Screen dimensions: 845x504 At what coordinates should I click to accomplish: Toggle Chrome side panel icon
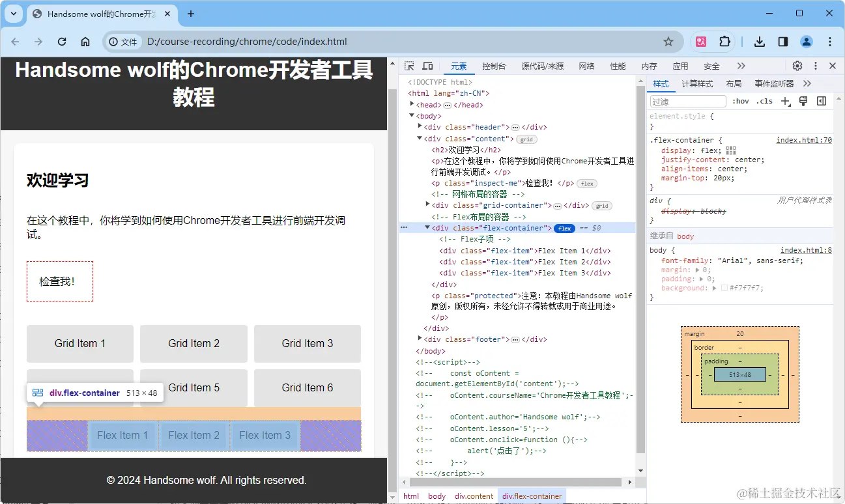tap(783, 42)
